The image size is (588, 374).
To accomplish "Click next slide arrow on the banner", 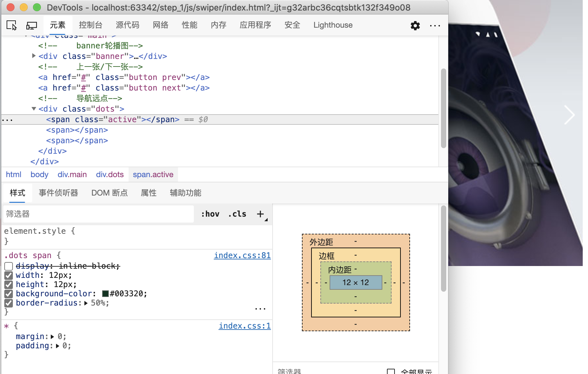I will (569, 115).
